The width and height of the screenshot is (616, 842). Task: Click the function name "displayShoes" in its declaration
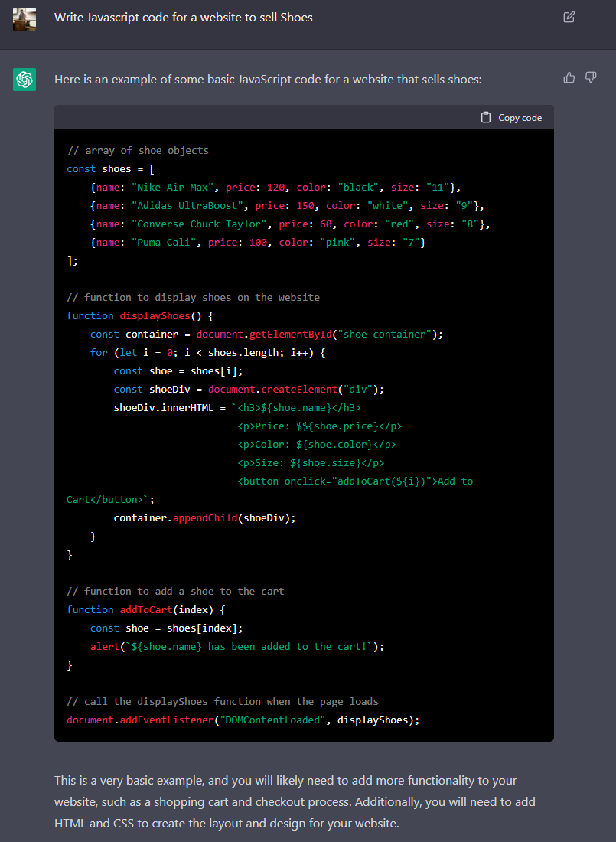coord(155,315)
